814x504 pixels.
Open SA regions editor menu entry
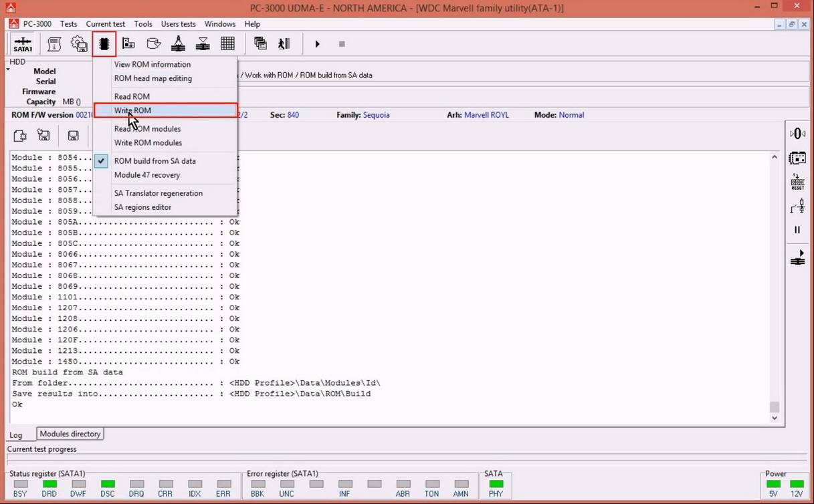(x=142, y=207)
